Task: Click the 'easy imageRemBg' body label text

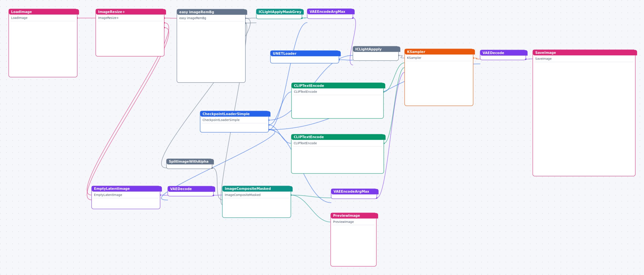Action: coord(192,18)
